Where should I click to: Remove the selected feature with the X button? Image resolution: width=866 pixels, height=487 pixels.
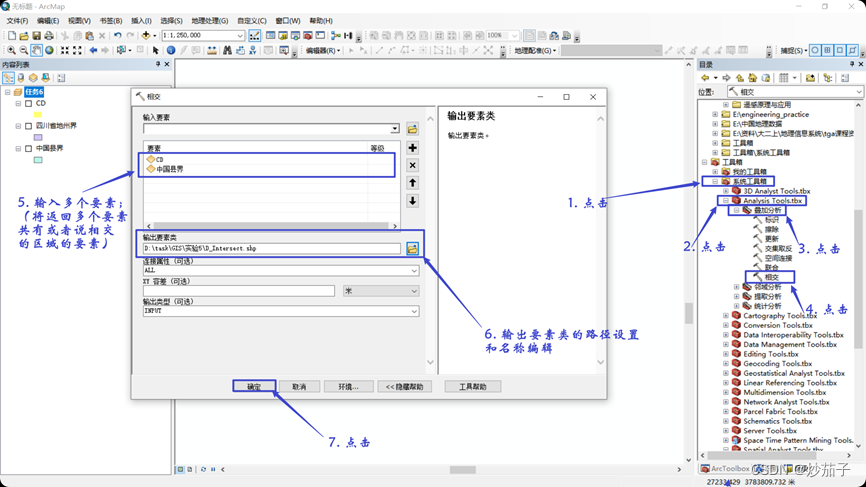coord(413,165)
